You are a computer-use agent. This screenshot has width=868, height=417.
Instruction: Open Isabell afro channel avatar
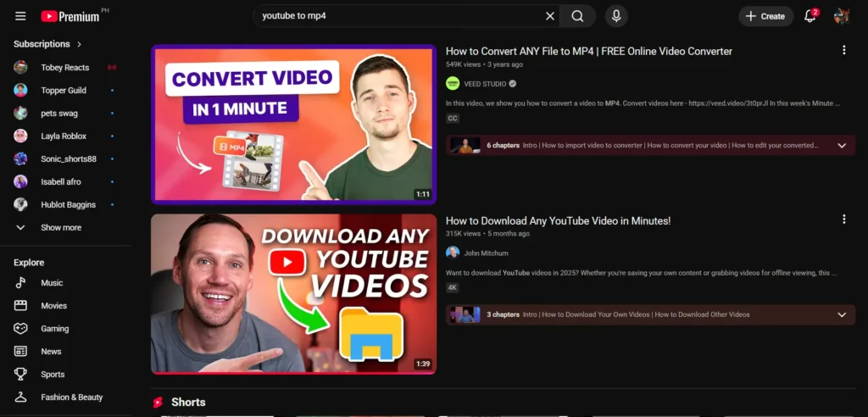(x=20, y=181)
